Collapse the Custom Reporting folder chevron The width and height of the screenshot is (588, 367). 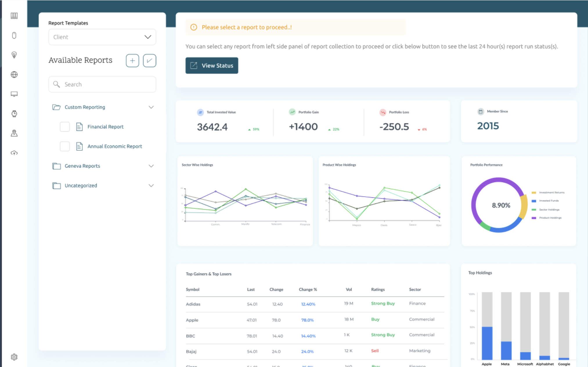pos(151,107)
